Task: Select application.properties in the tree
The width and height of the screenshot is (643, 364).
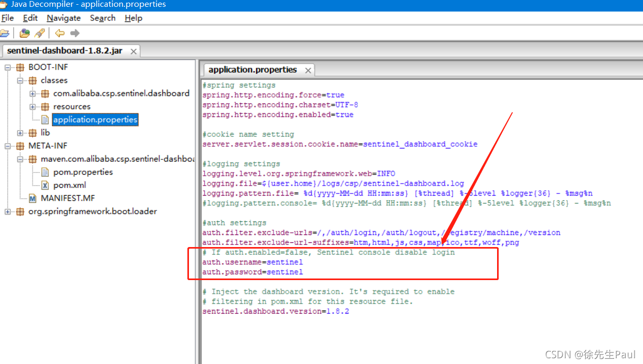Action: (x=95, y=120)
